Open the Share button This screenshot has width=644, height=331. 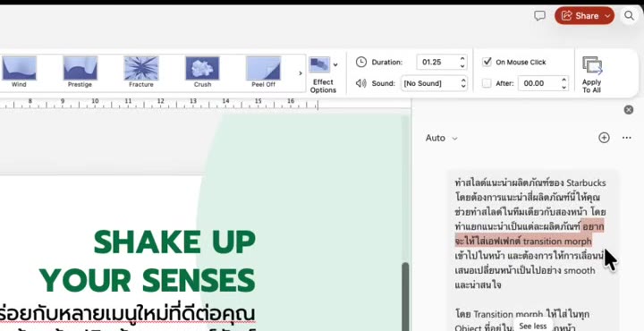[584, 15]
